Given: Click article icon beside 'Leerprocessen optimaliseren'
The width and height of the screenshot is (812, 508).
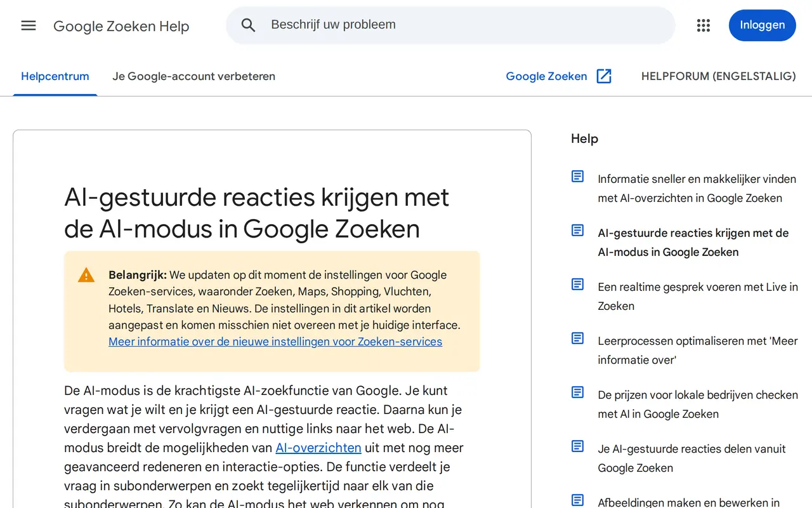Looking at the screenshot, I should point(578,338).
